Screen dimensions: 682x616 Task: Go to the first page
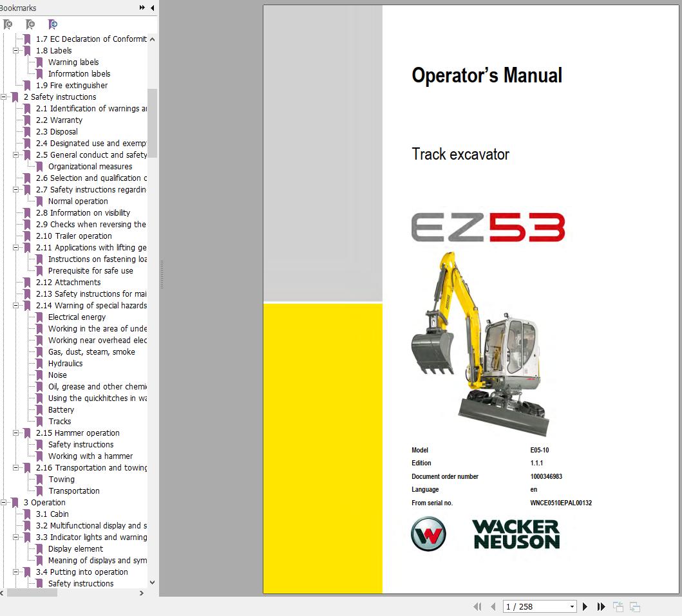coord(478,606)
